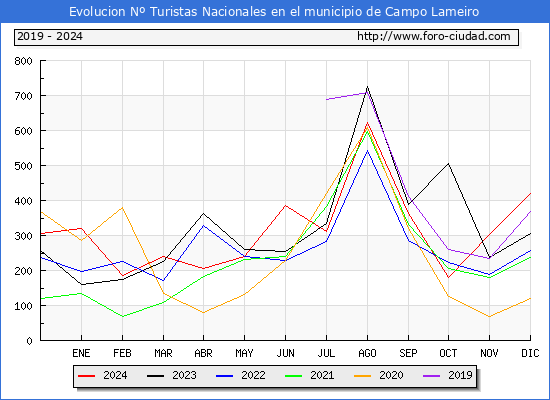Click the JUN month axis label

(285, 353)
